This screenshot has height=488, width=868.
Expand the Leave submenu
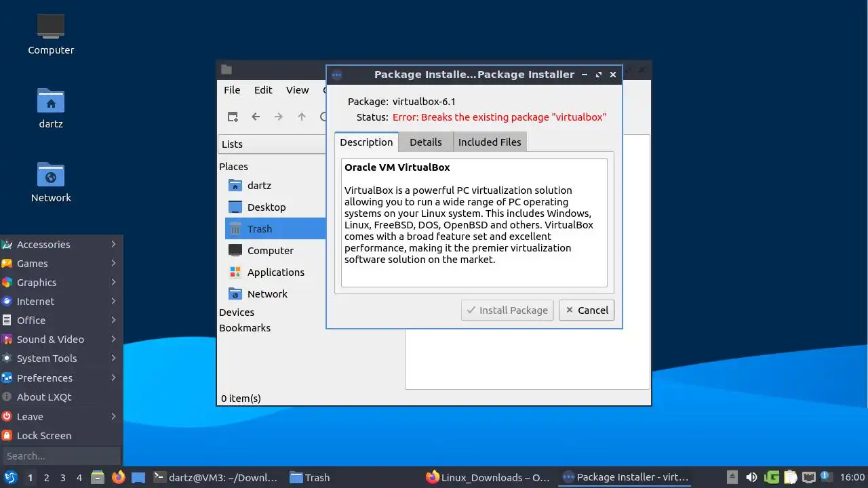pos(61,416)
